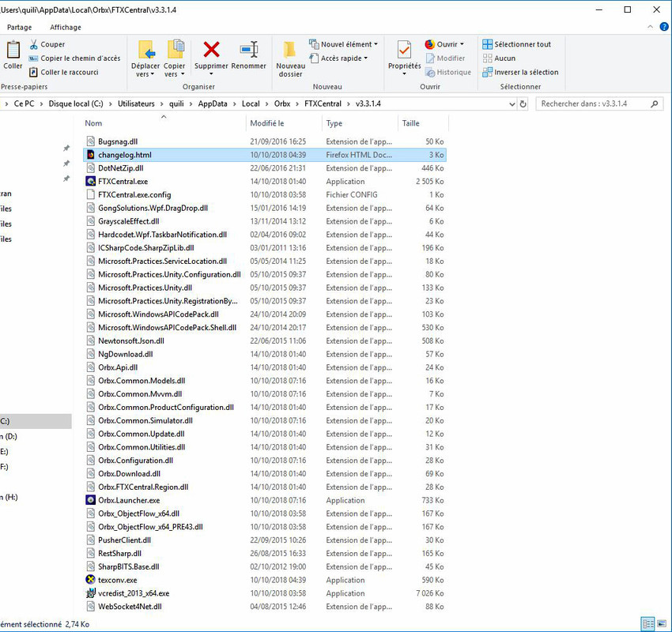
Task: Switch to the Partage ribbon tab
Action: 19,28
